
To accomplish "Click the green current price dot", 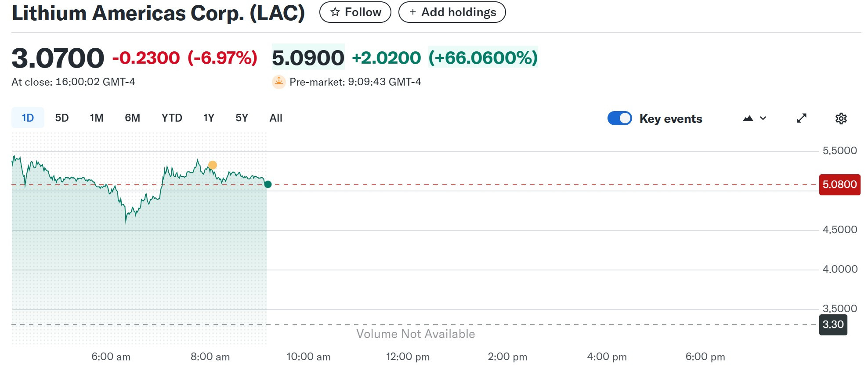I will point(268,184).
